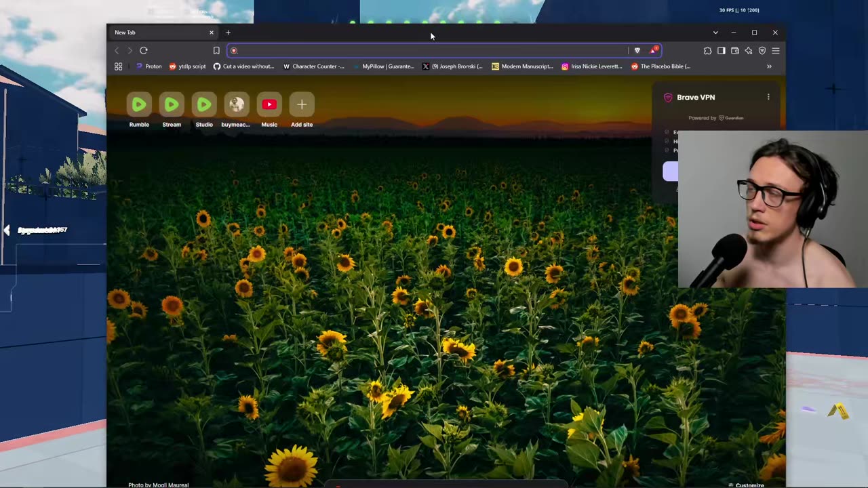Open the Brave hamburger main menu

point(776,50)
